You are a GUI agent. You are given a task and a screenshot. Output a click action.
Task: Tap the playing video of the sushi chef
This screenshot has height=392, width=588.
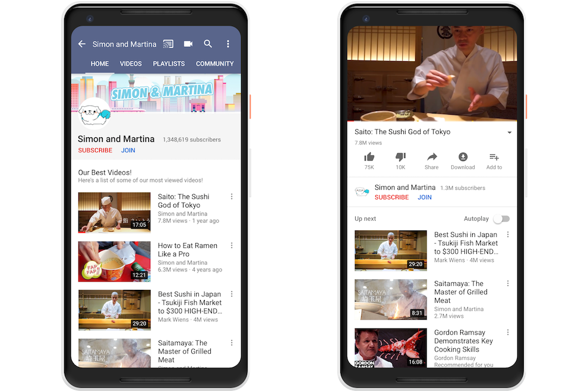click(432, 74)
